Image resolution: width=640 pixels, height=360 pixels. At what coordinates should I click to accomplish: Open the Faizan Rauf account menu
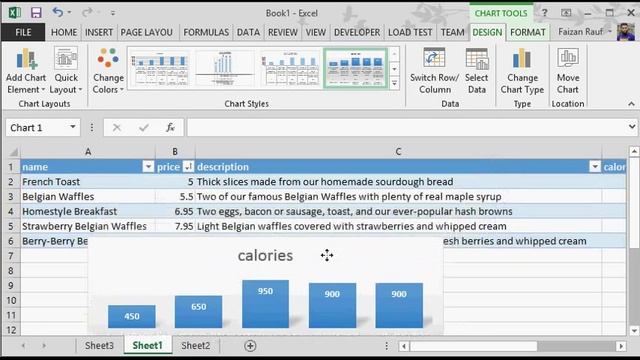click(x=584, y=32)
